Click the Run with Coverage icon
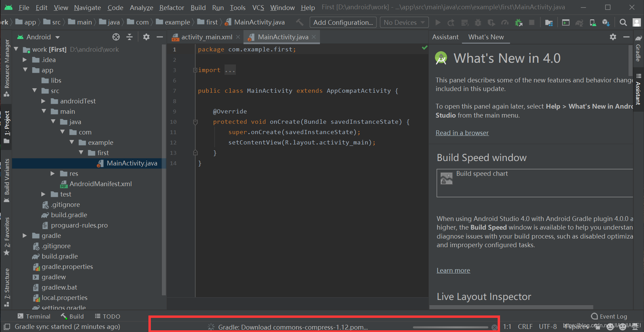 point(491,22)
